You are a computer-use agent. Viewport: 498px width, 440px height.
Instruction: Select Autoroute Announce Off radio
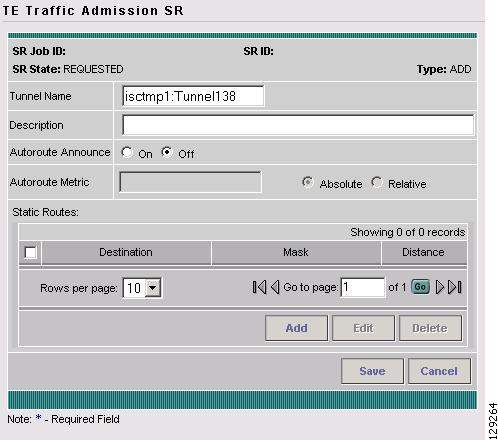(167, 152)
